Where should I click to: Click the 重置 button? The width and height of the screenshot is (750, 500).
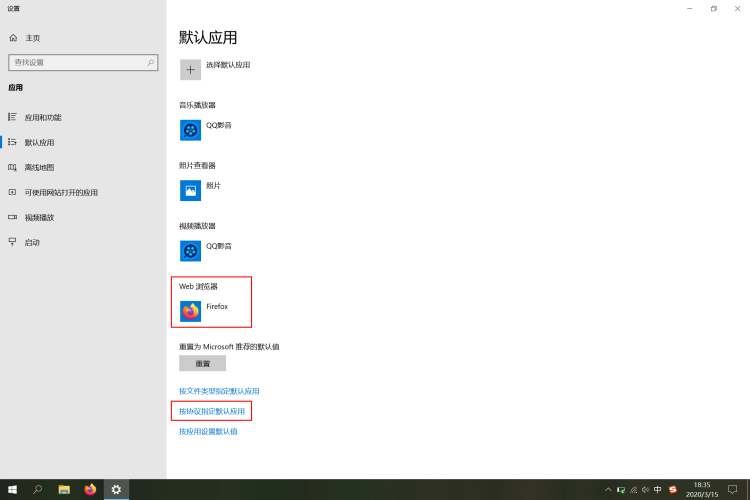point(202,363)
